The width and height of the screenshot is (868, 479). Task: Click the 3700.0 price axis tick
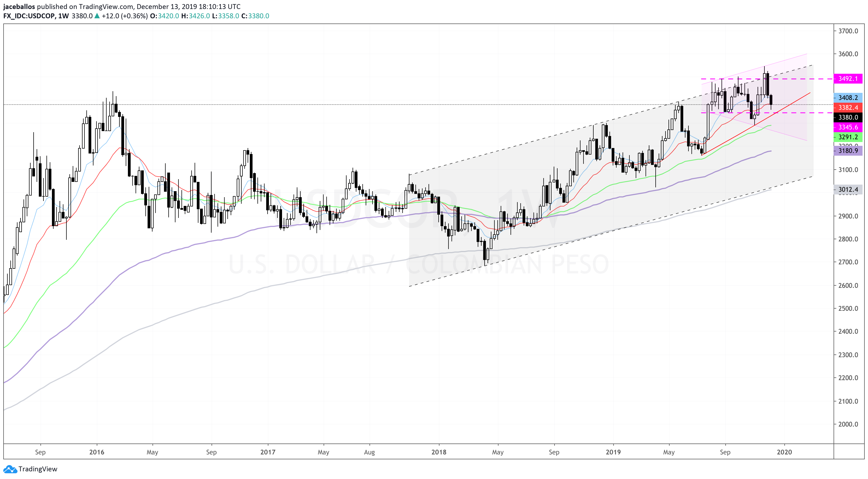[x=848, y=31]
